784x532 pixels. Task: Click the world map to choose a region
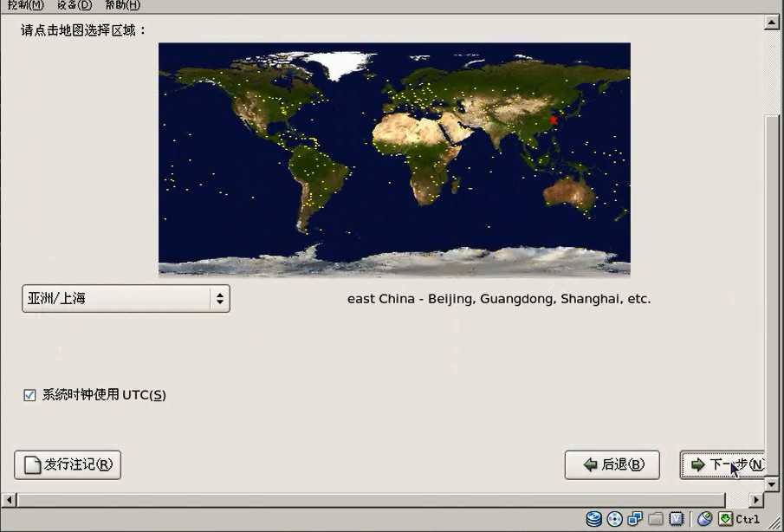tap(394, 159)
